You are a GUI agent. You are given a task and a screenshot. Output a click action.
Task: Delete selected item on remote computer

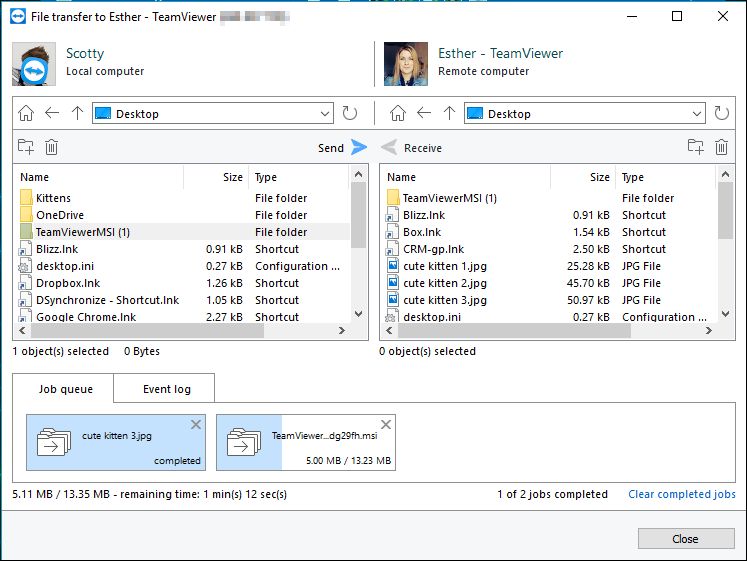tap(721, 147)
